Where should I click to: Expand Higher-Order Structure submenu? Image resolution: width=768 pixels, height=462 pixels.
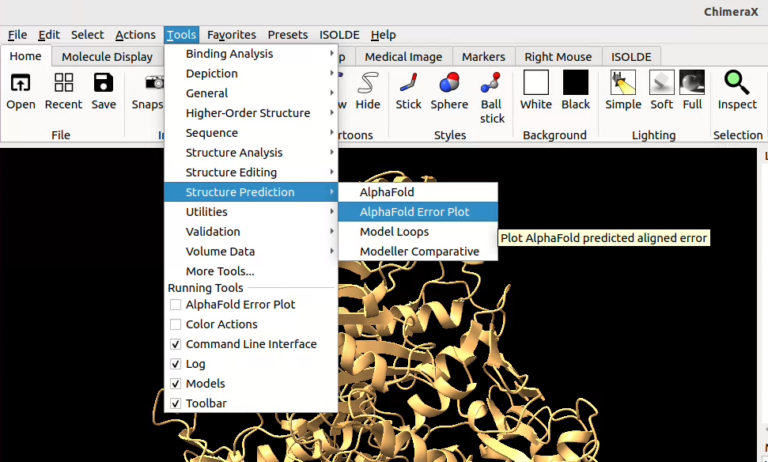point(251,113)
